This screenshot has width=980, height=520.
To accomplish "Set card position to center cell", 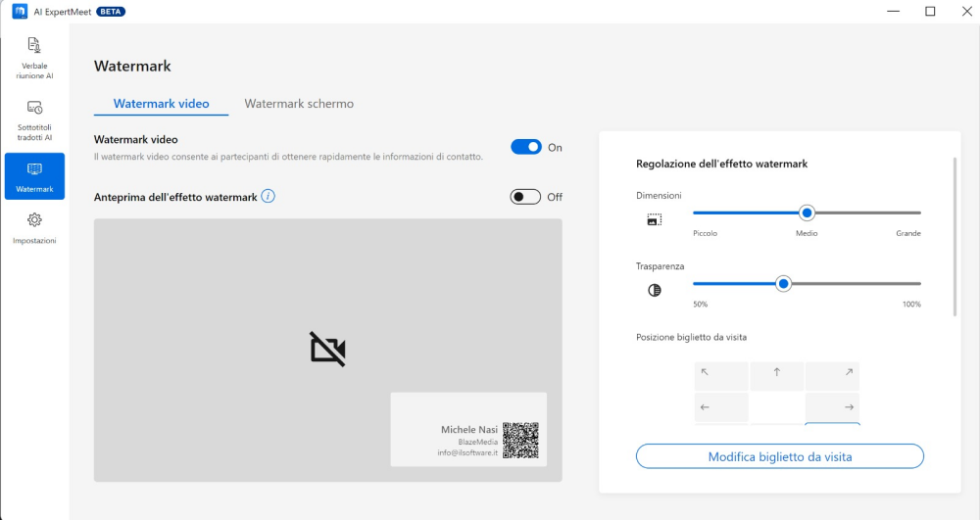I will tap(777, 407).
